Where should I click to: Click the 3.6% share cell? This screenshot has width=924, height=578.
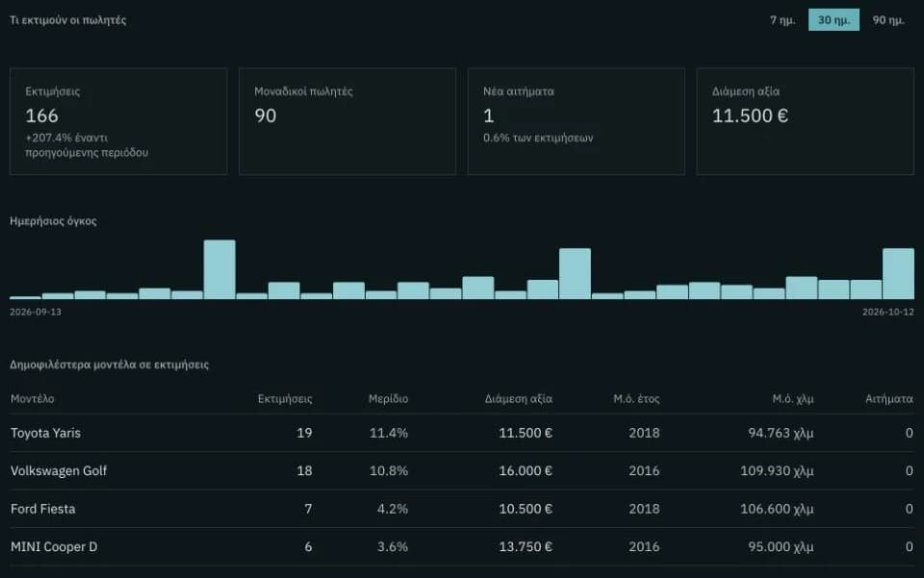click(393, 547)
